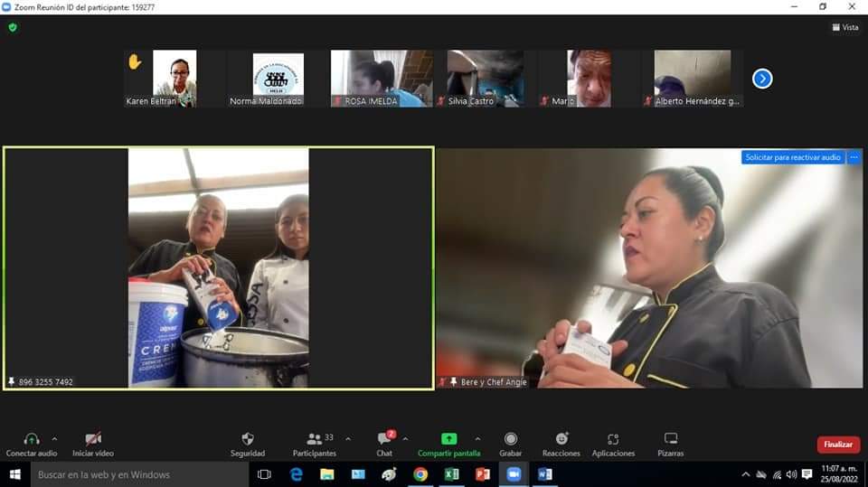868x487 pixels.
Task: Click the Wi-Fi network tray icon
Action: point(777,474)
